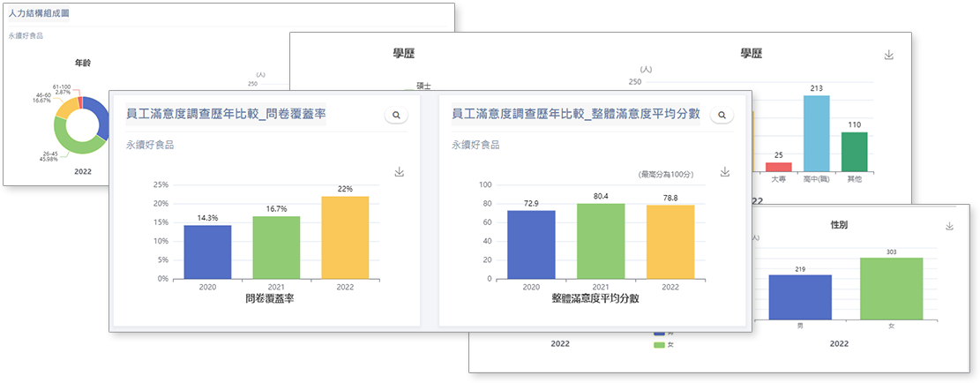Select the 大專 bar showing 25
Image resolution: width=980 pixels, height=383 pixels.
(x=778, y=167)
